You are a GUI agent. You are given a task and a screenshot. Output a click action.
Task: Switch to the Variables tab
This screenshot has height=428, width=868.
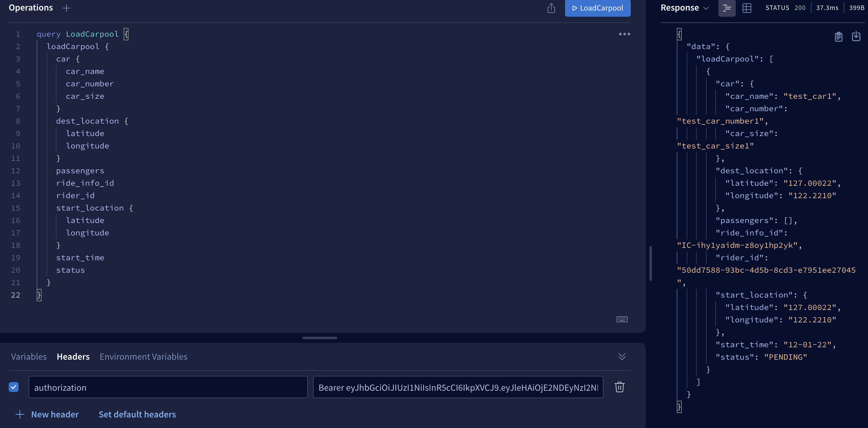coord(29,357)
